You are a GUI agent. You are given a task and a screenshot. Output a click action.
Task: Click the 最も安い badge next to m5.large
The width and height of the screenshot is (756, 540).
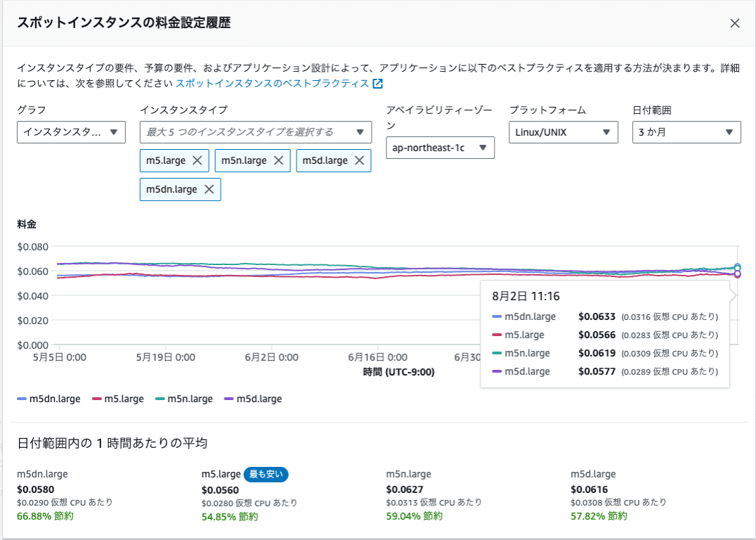(x=266, y=475)
